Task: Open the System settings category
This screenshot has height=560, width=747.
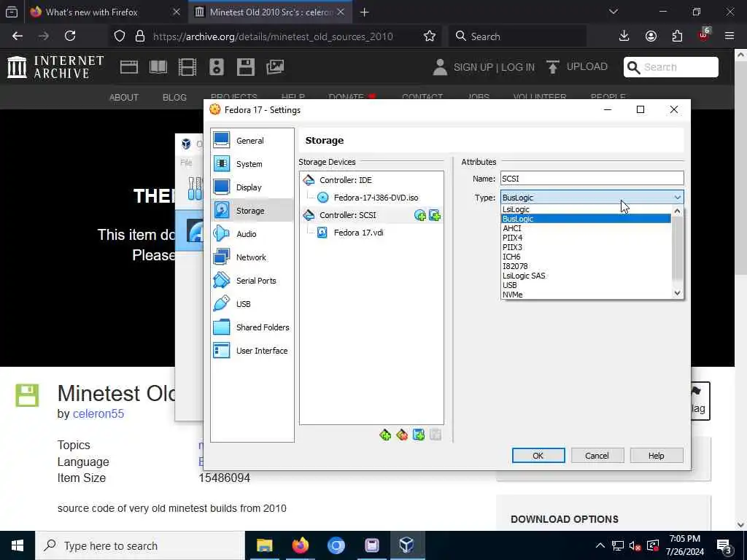Action: 252,164
